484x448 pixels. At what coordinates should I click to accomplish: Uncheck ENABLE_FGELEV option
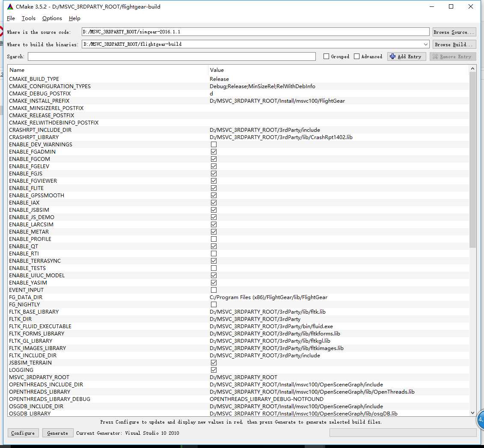tap(214, 166)
